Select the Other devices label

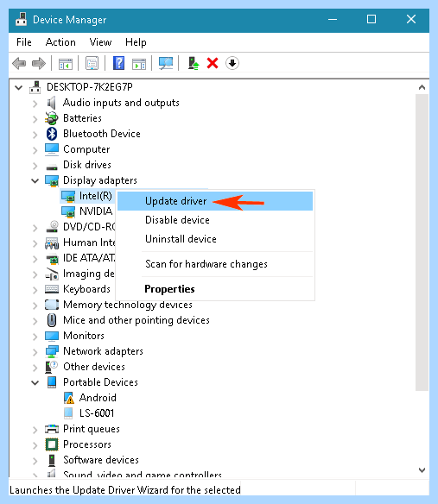click(94, 367)
